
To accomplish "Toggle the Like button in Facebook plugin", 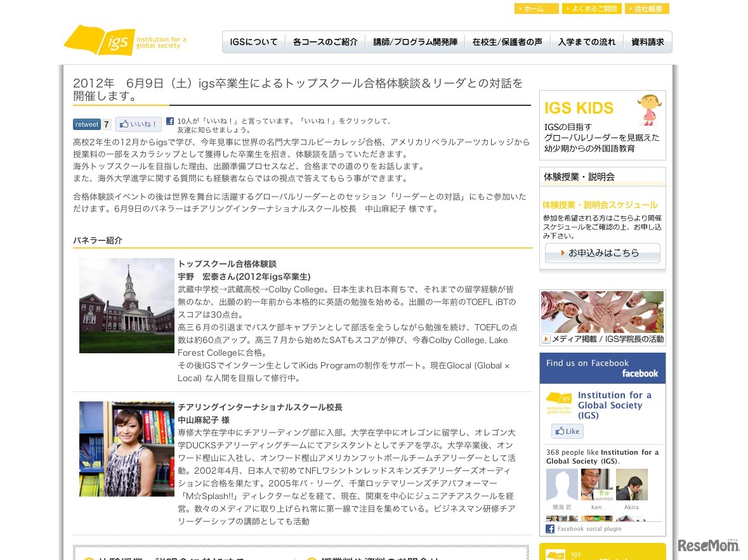I will coord(567,431).
